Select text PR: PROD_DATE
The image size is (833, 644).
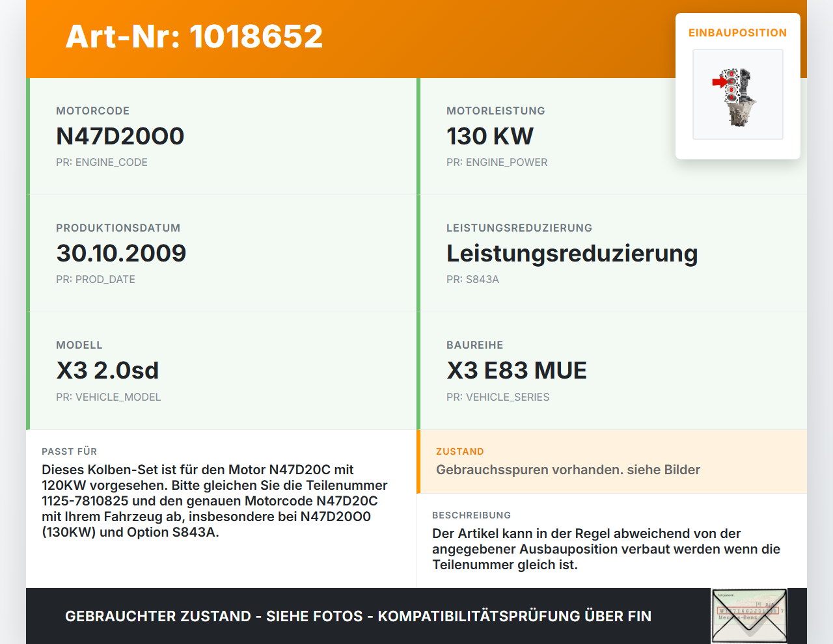(96, 279)
